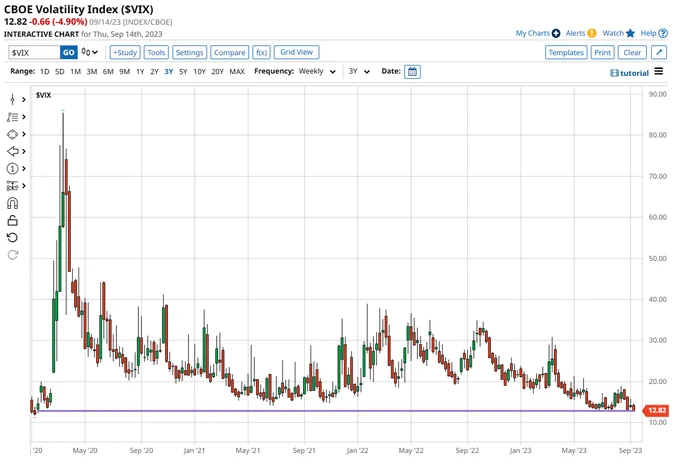Toggle the magnet snap mode icon
The width and height of the screenshot is (680, 469).
tap(13, 203)
